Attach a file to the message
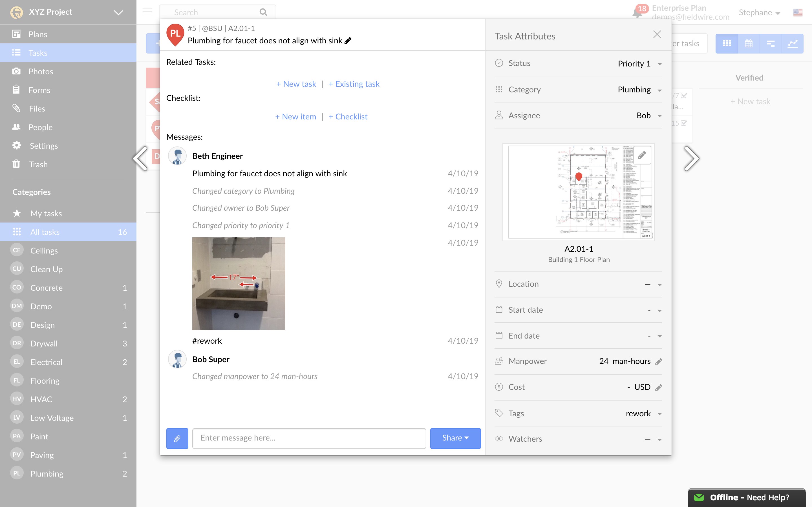This screenshot has height=507, width=812. (177, 438)
